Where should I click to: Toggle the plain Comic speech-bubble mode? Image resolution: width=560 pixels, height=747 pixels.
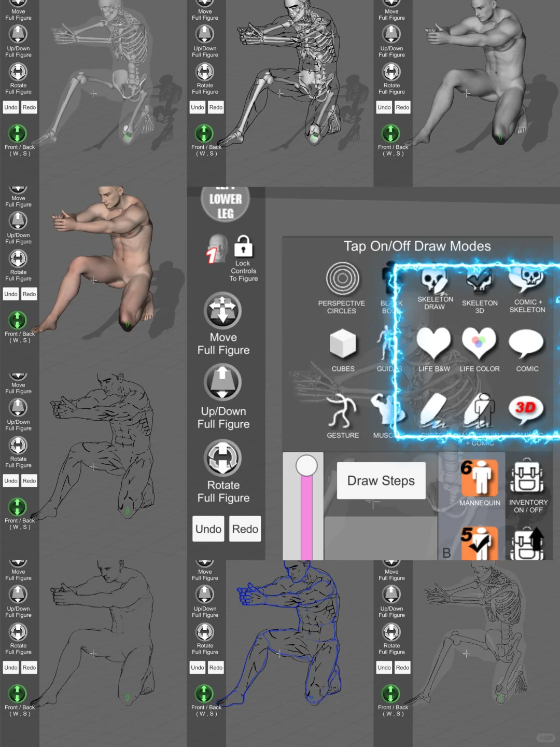tap(526, 343)
